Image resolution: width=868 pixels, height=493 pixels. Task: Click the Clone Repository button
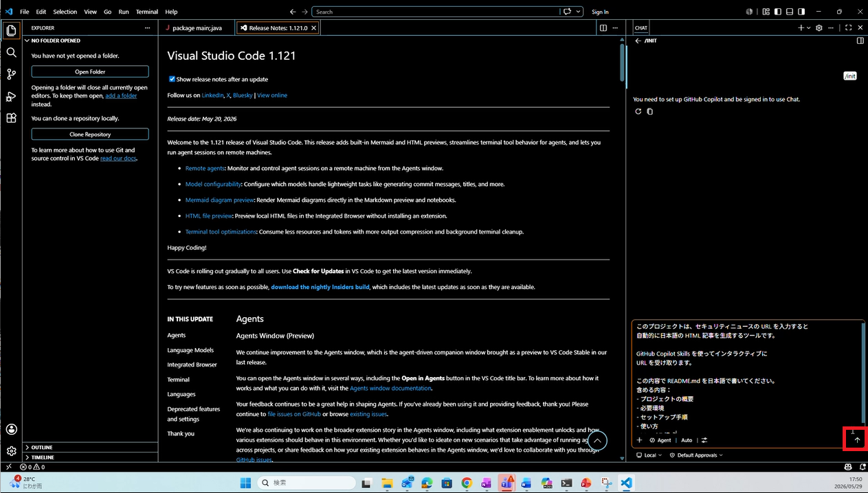pos(90,135)
